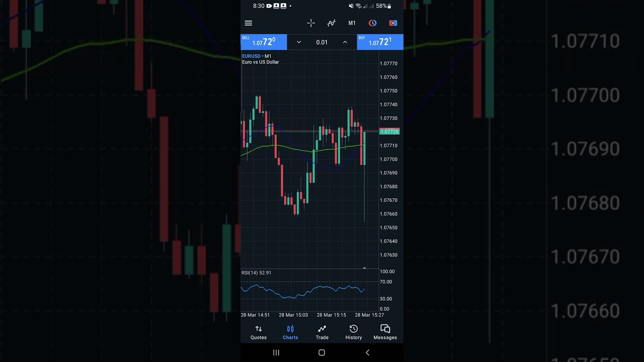
Task: Tap the muted sound status icon
Action: click(x=351, y=6)
